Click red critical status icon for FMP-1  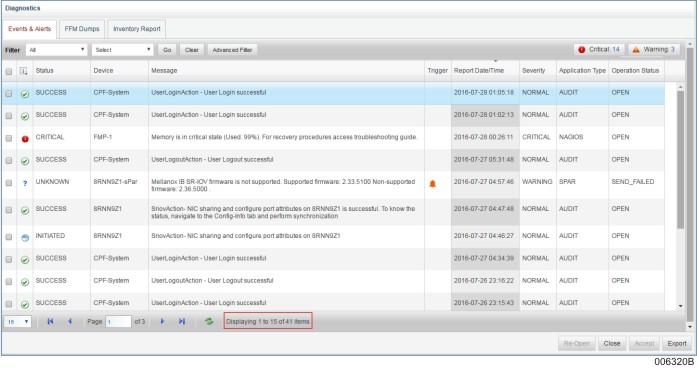pos(25,139)
